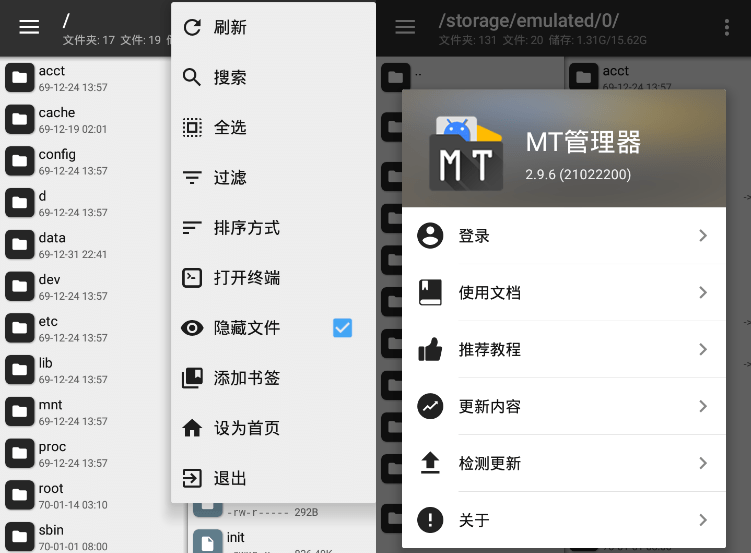Viewport: 751px width, 553px height.
Task: Click the update changelog trend icon
Action: click(430, 406)
